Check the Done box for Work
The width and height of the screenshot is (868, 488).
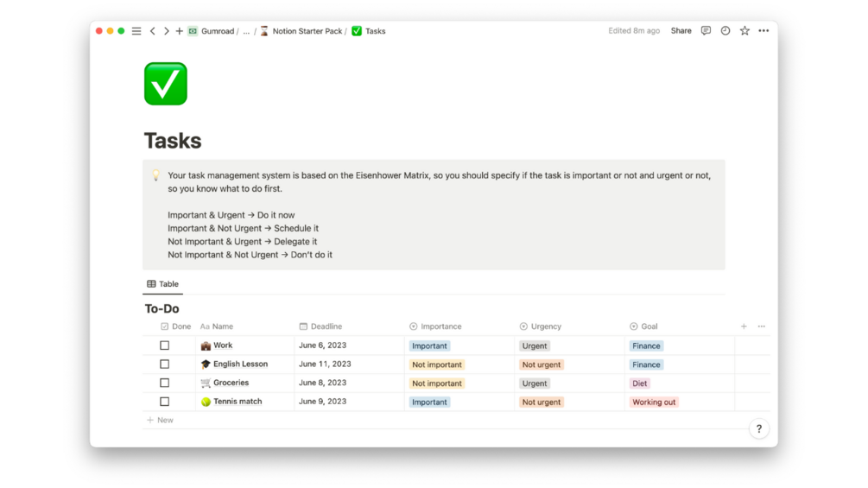[x=165, y=345]
